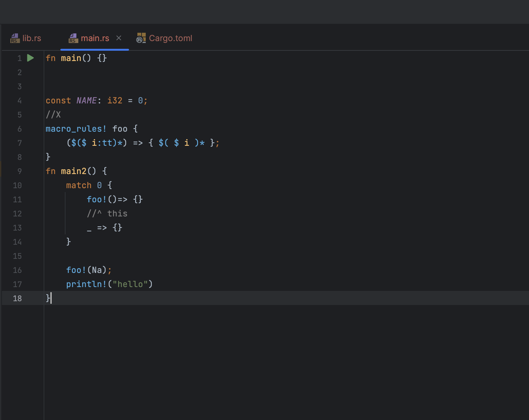Open the Cargo.toml tab
Screen dimensions: 529x420
pyautogui.click(x=170, y=38)
